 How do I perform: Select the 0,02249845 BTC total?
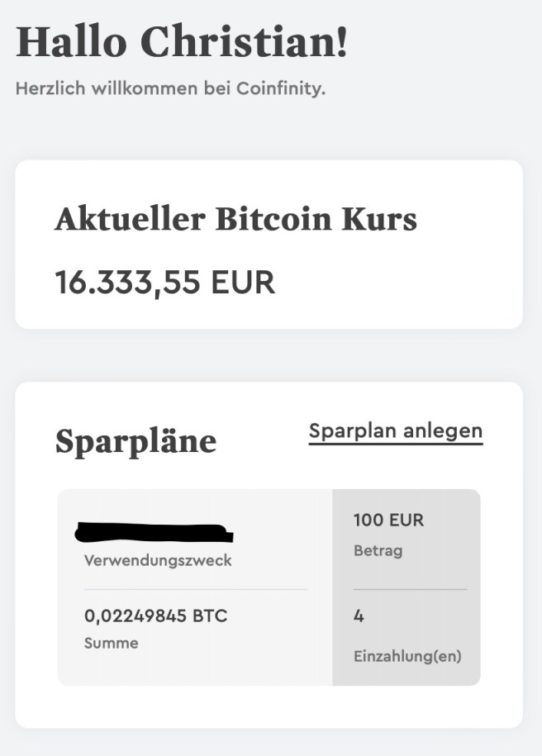pos(155,616)
